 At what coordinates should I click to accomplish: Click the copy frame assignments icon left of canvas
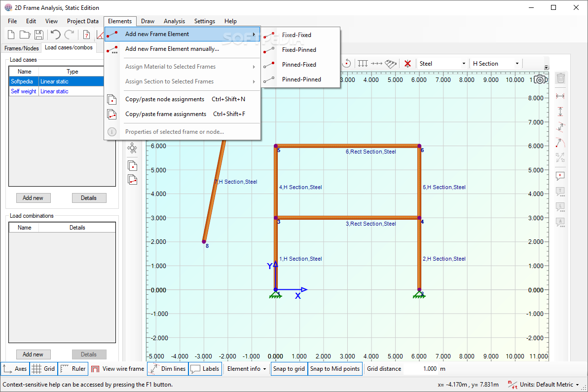click(x=132, y=180)
